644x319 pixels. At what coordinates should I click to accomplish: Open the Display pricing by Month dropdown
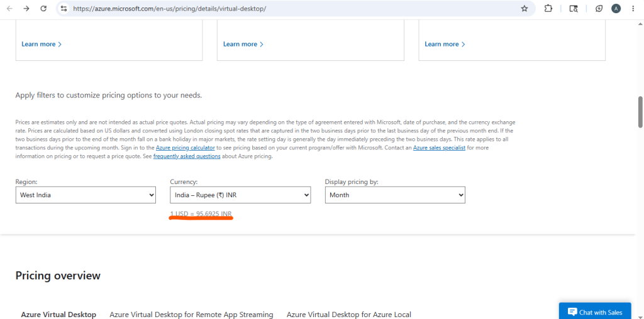[x=395, y=195]
